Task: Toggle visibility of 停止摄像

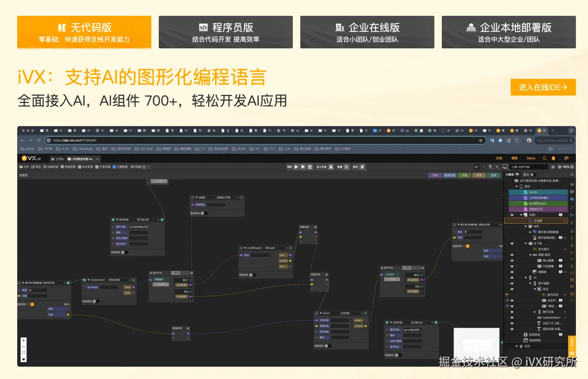Action: [512, 260]
